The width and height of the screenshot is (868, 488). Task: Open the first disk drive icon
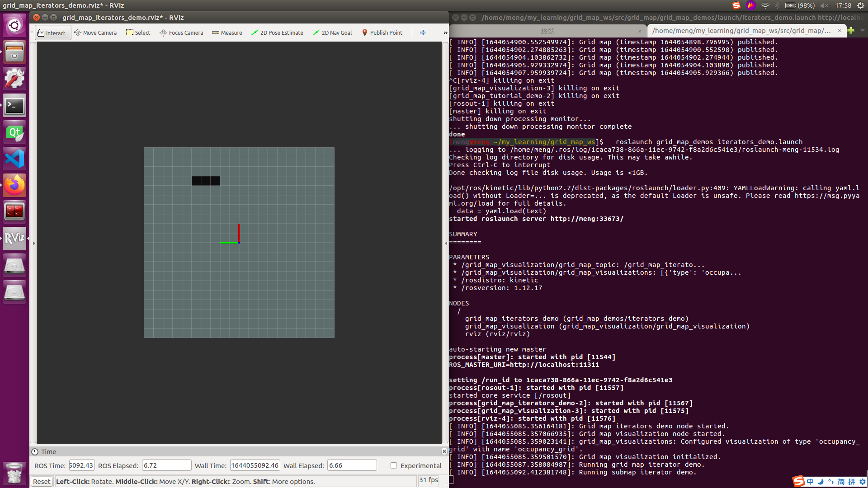tap(14, 265)
